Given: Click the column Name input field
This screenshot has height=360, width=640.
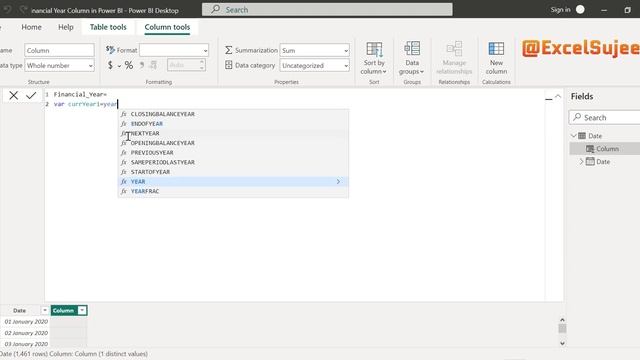Looking at the screenshot, I should (x=60, y=50).
